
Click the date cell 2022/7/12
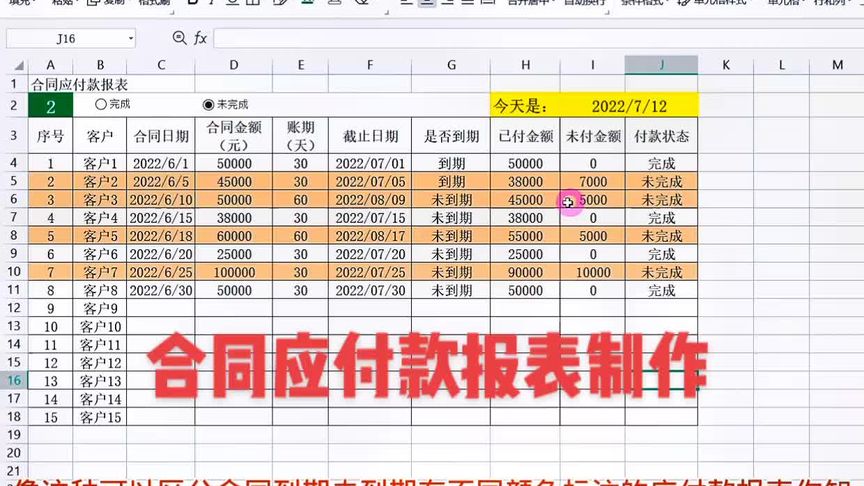click(x=629, y=106)
